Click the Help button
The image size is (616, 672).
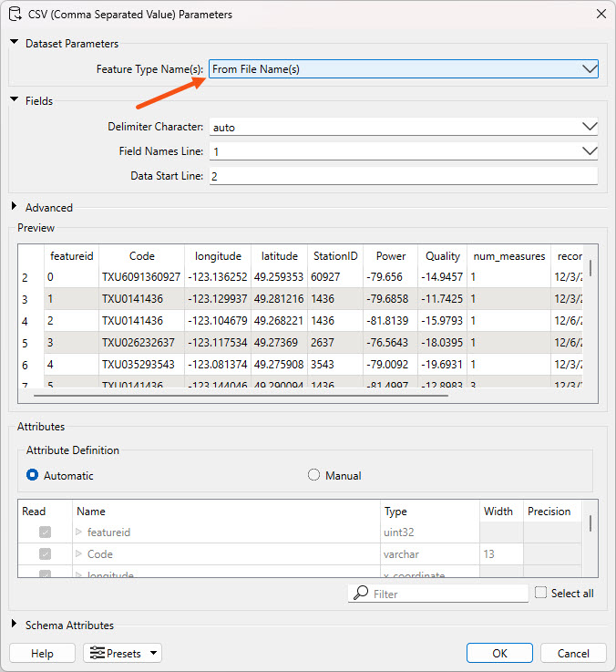(42, 653)
